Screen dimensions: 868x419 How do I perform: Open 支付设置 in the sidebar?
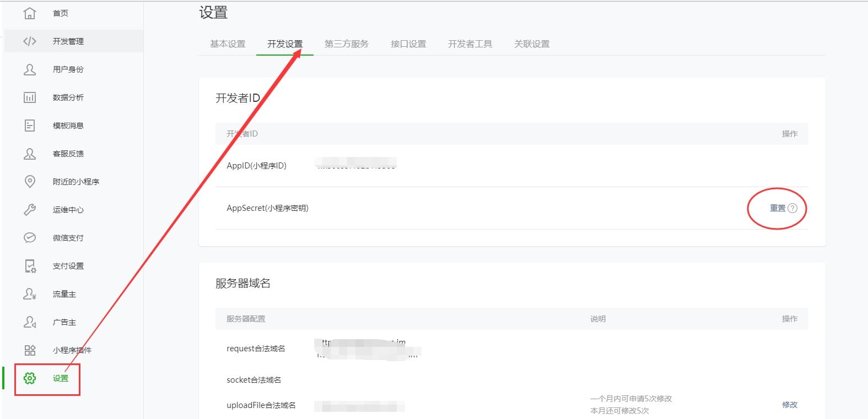(68, 266)
